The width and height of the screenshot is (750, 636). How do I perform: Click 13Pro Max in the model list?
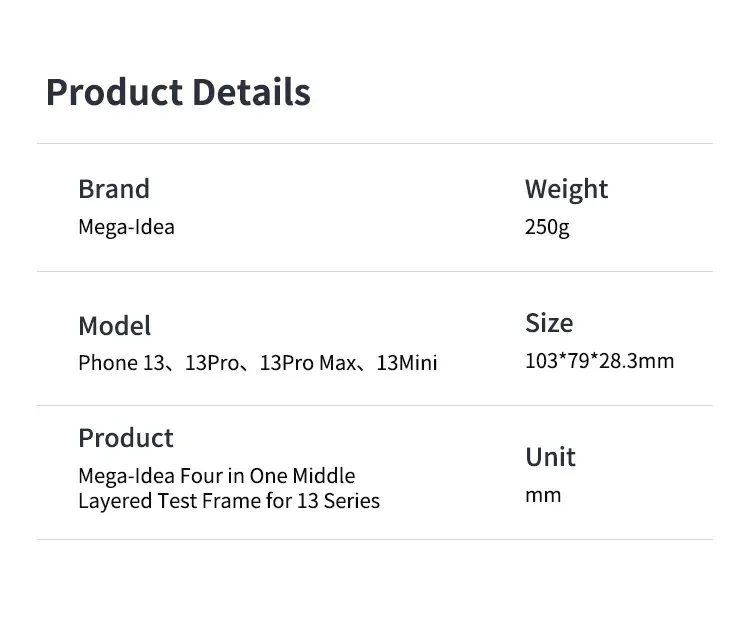pos(308,363)
